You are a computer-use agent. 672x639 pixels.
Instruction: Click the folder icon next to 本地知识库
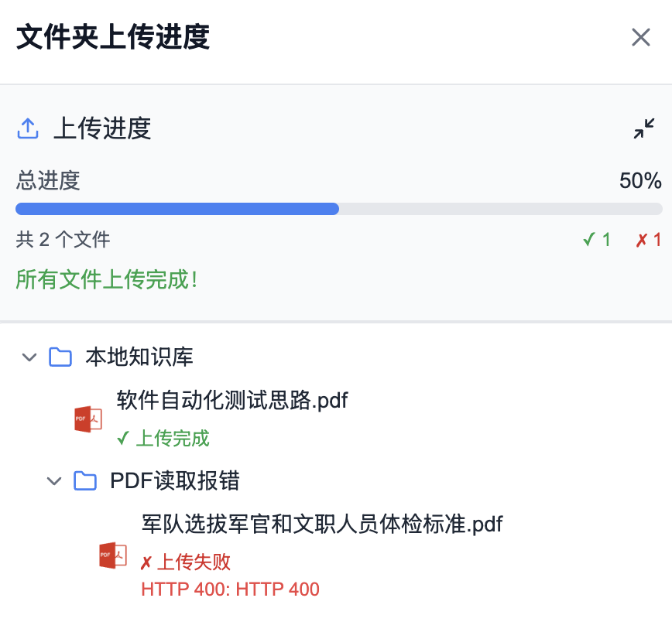[x=60, y=357]
